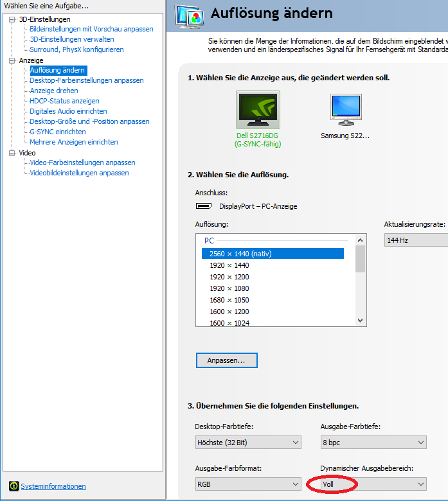Image resolution: width=448 pixels, height=501 pixels.
Task: Open G-SYNC einrichten
Action: (58, 132)
